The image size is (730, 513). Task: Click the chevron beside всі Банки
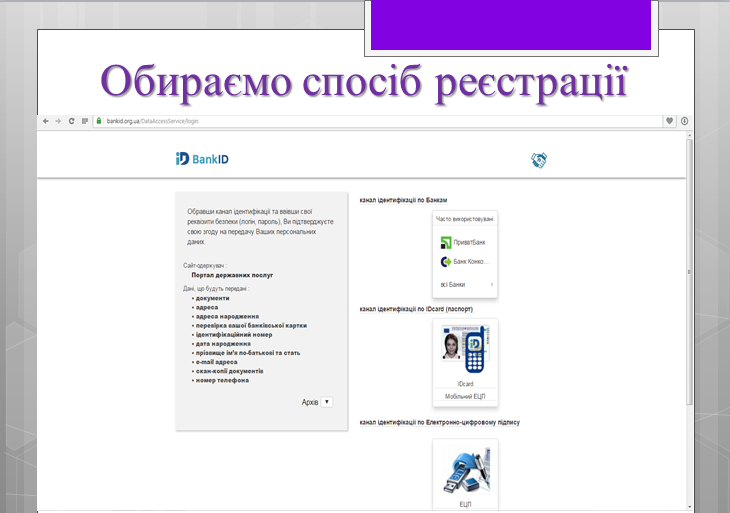pos(492,284)
